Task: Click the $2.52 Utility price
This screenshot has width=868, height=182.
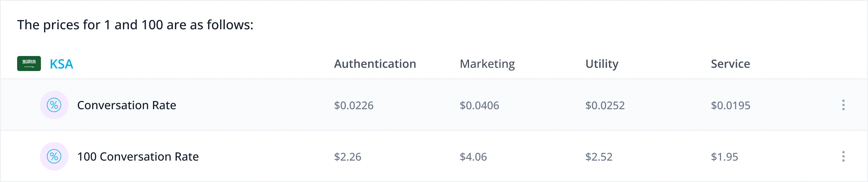Action: click(x=599, y=157)
